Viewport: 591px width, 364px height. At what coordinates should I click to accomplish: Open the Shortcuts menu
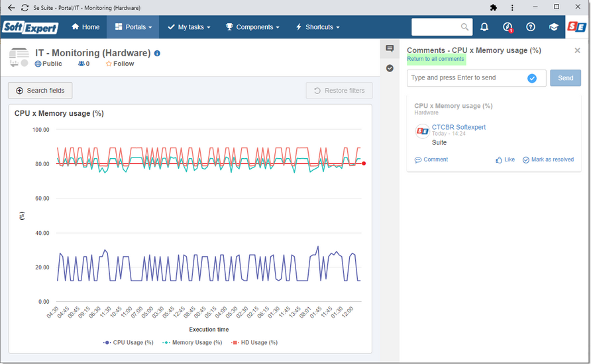[318, 27]
